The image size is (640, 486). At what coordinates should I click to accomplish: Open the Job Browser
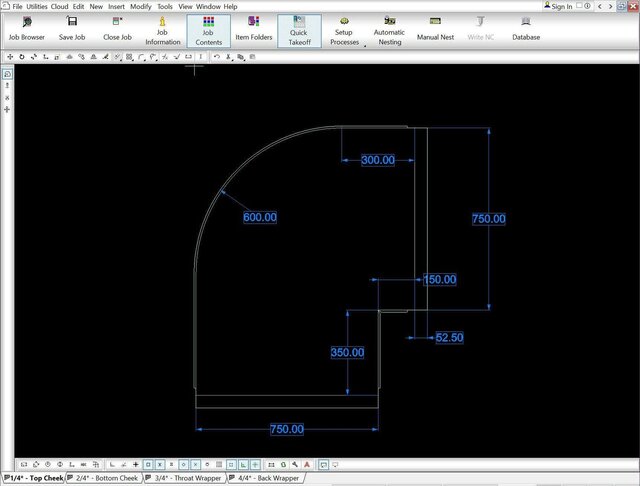coord(26,28)
